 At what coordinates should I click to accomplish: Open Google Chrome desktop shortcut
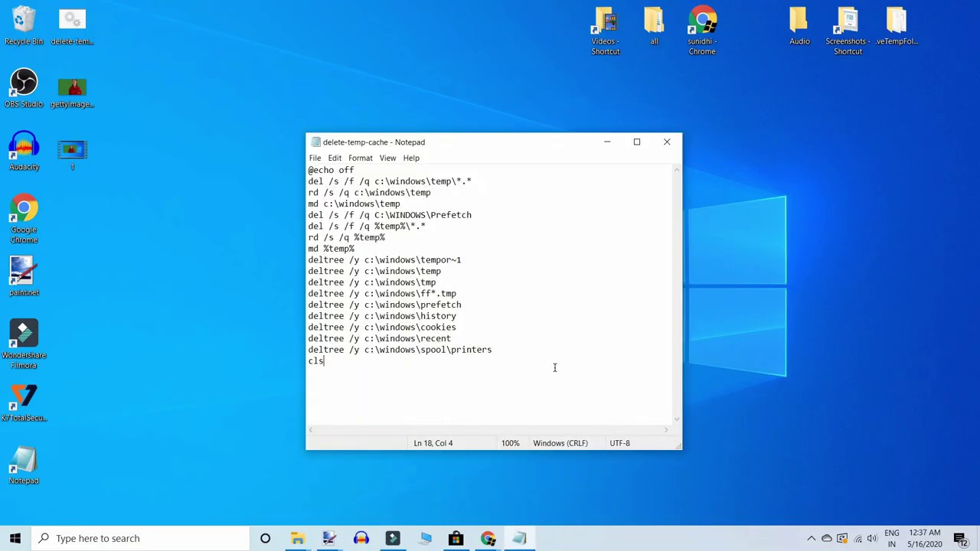(x=24, y=220)
